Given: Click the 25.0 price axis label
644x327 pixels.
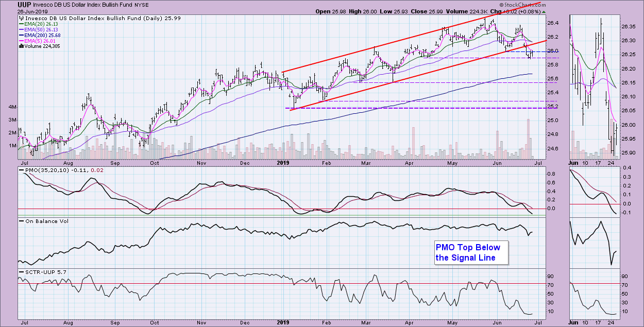Looking at the screenshot, I should pos(553,121).
